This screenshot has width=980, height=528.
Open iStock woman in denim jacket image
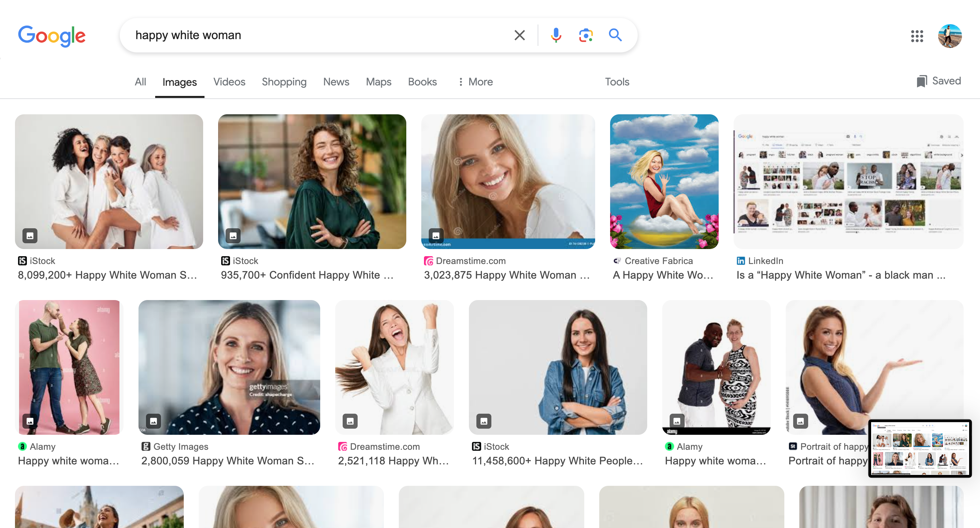tap(558, 367)
